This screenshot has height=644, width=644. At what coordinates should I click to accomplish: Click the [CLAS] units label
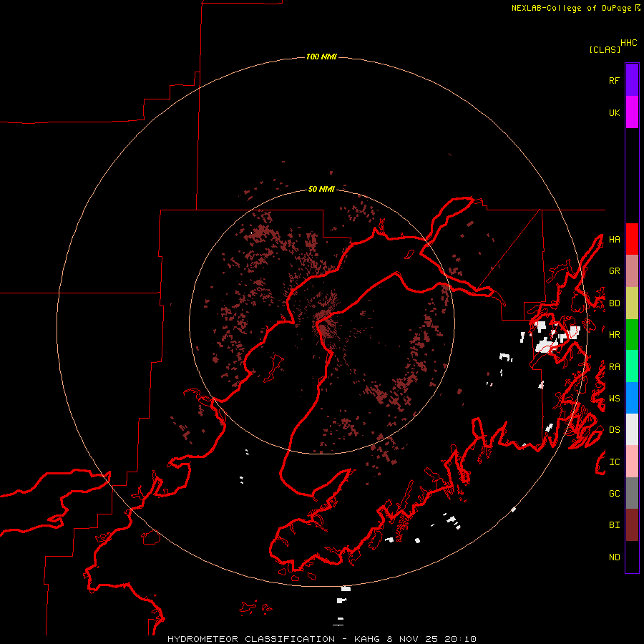(605, 49)
